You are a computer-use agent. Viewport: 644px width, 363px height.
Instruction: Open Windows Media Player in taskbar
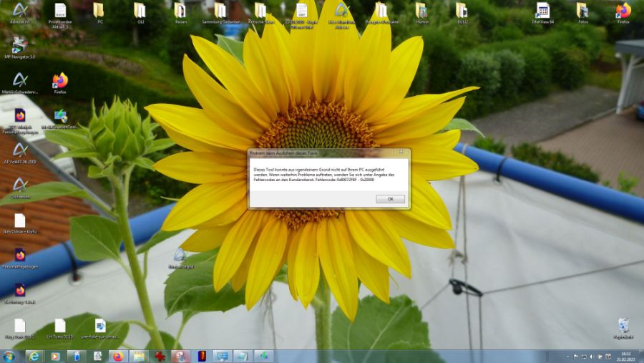tap(54, 356)
